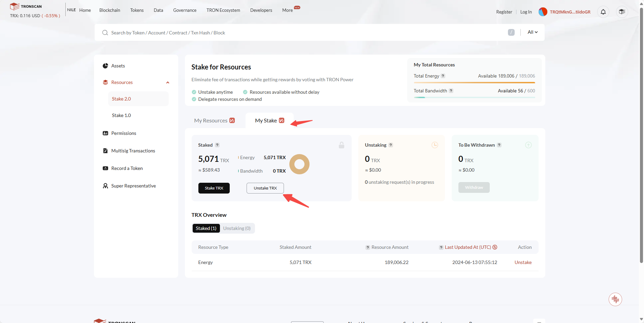
Task: Click the Resources stack icon
Action: pos(105,82)
